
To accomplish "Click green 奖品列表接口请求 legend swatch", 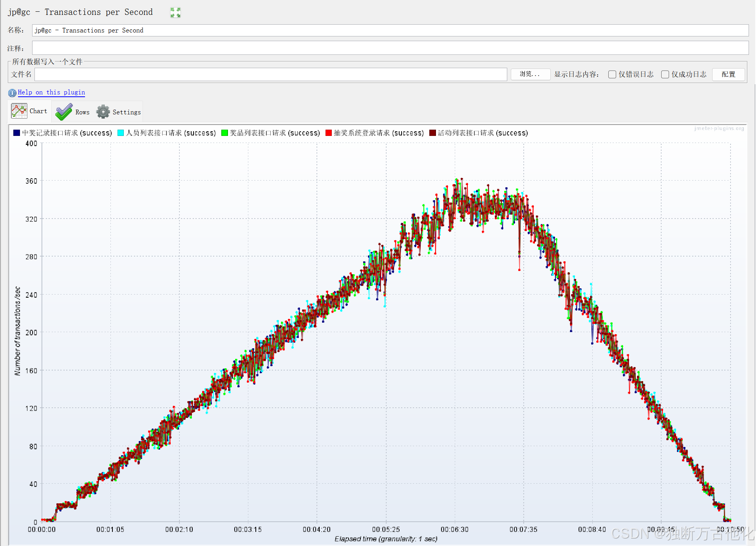I will pos(224,133).
